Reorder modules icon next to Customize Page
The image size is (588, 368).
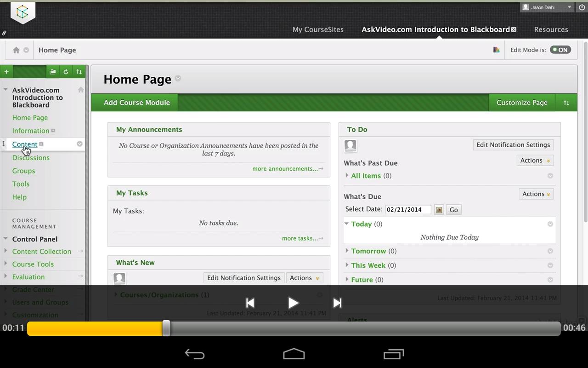[x=566, y=103]
